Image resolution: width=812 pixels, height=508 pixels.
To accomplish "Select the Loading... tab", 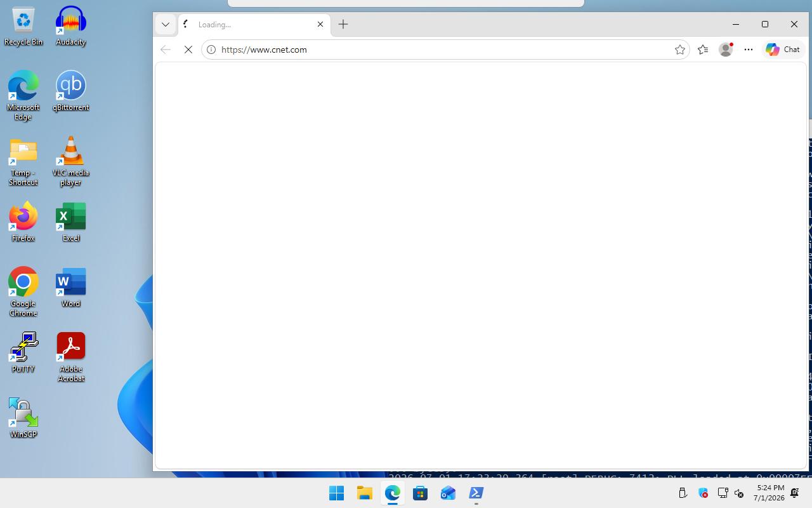I will [254, 24].
